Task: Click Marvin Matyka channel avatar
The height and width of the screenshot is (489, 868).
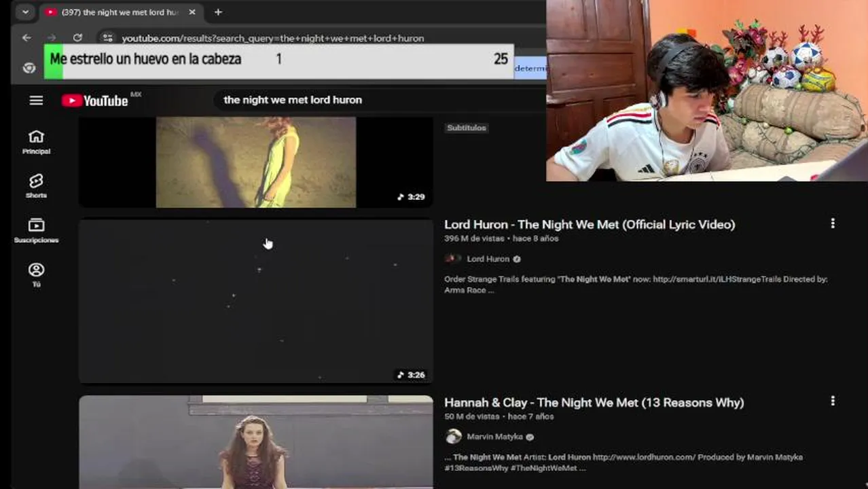Action: point(453,437)
